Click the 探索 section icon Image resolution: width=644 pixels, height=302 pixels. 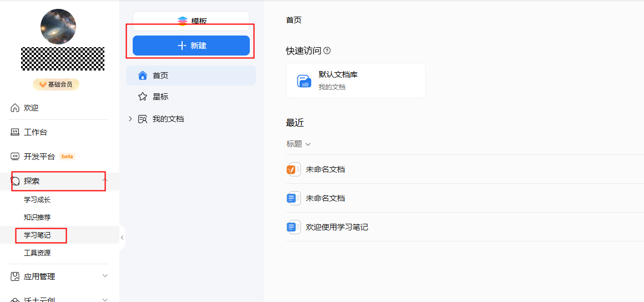[15, 181]
